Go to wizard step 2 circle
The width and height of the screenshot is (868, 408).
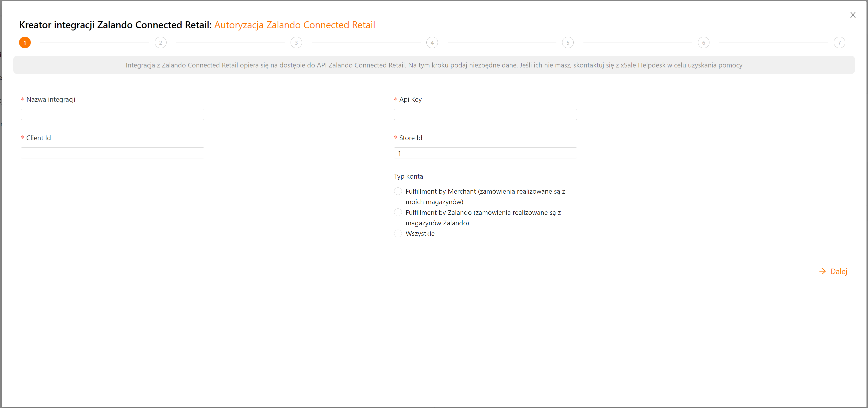click(160, 43)
